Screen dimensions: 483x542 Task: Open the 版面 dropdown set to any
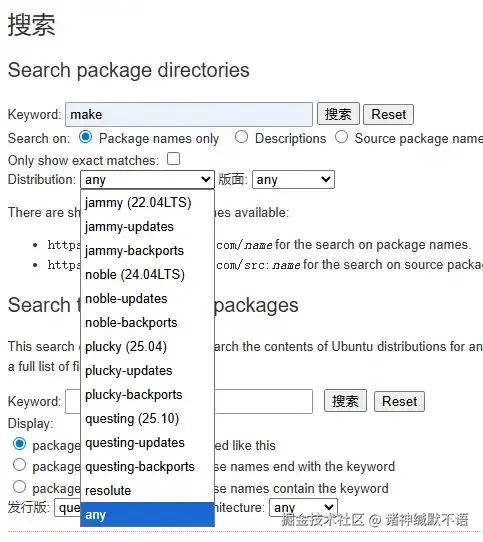coord(293,179)
